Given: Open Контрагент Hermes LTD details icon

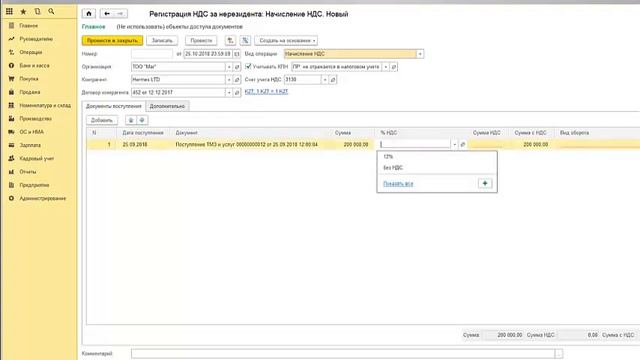Looking at the screenshot, I should (237, 80).
